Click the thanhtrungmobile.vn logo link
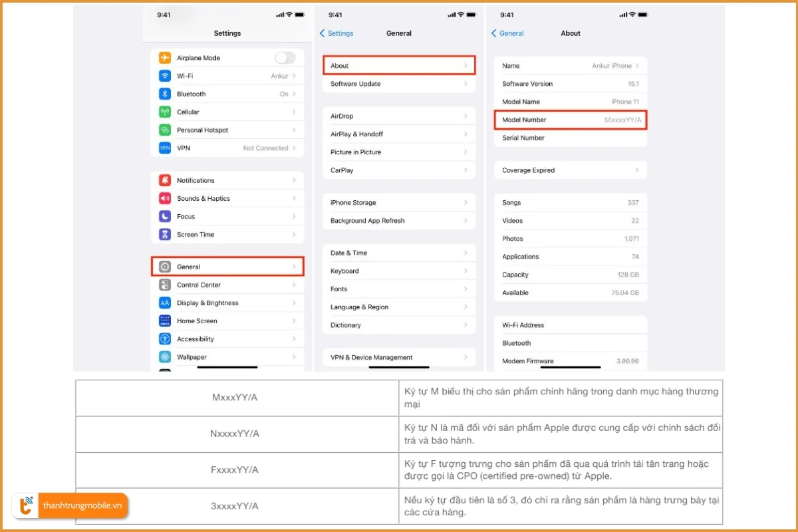 pos(70,505)
